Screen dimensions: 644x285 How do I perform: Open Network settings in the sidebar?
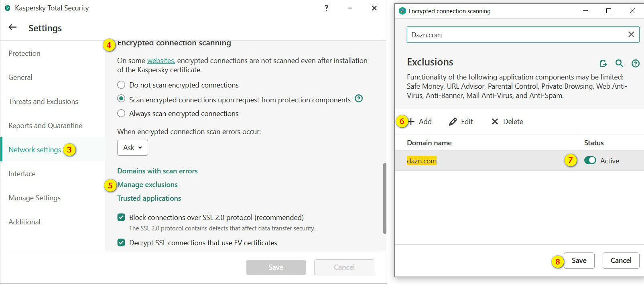35,150
